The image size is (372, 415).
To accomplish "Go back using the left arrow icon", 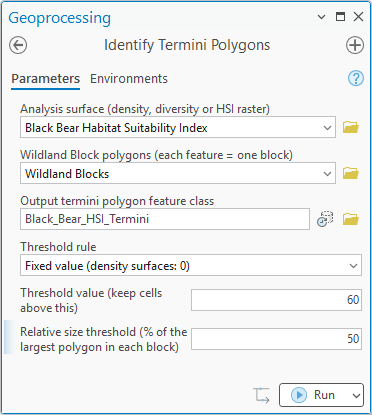I will [x=18, y=45].
